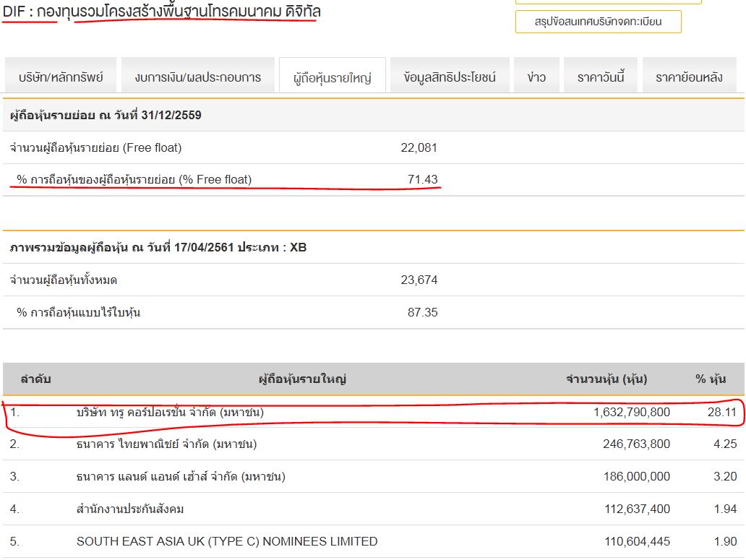Select percentage 28.11 in the first row

pos(721,412)
